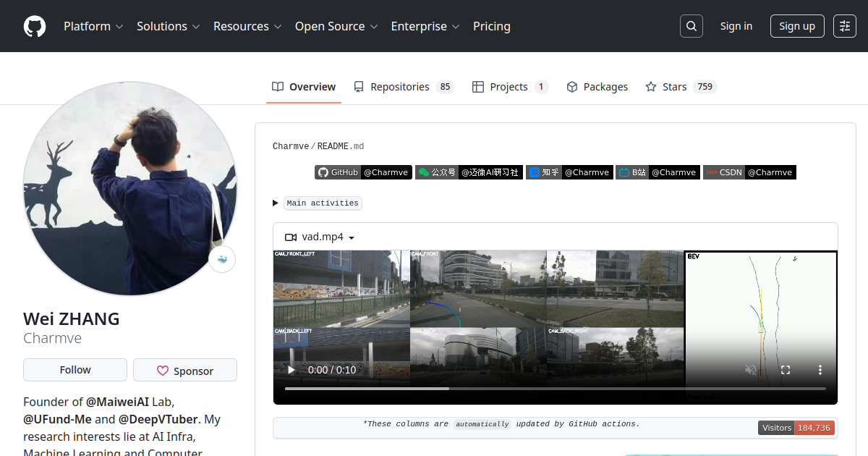Open the 知乎 @Charmve badge
Image resolution: width=868 pixels, height=456 pixels.
pyautogui.click(x=569, y=172)
